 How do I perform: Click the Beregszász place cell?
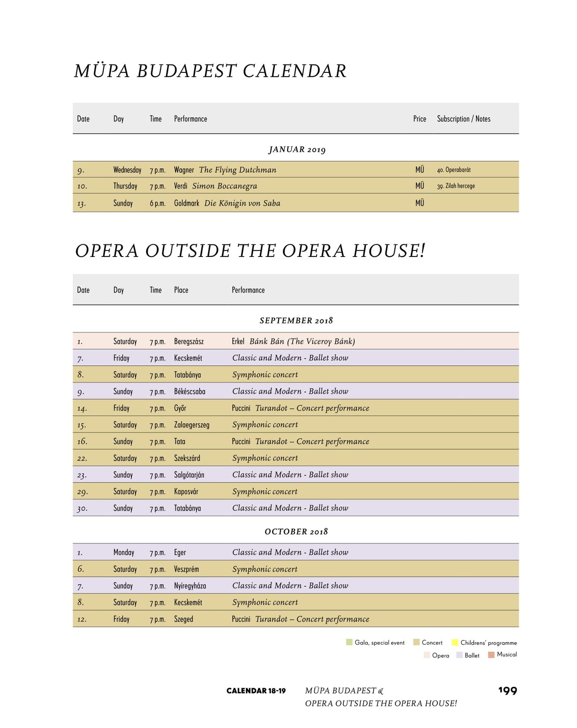pyautogui.click(x=189, y=341)
